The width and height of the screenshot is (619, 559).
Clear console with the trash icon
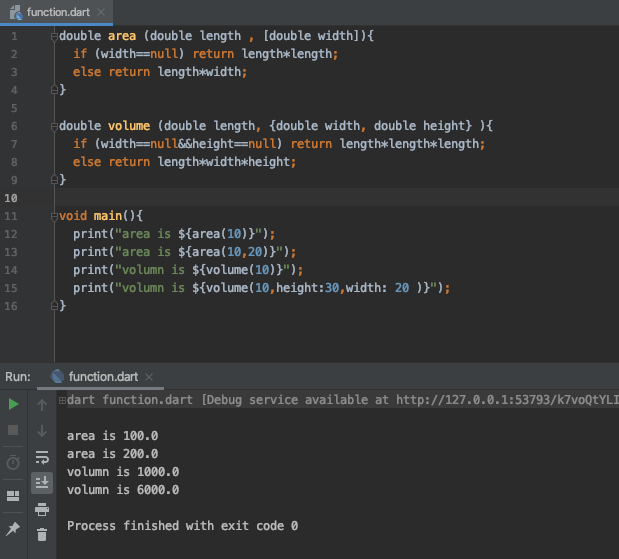[42, 535]
